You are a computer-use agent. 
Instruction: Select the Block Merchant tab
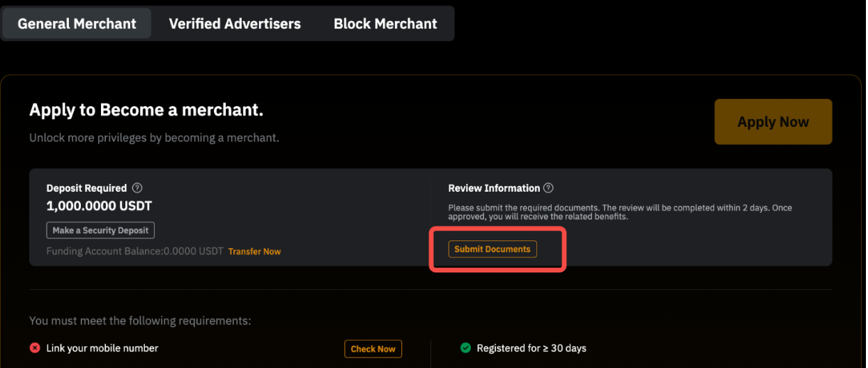coord(385,24)
